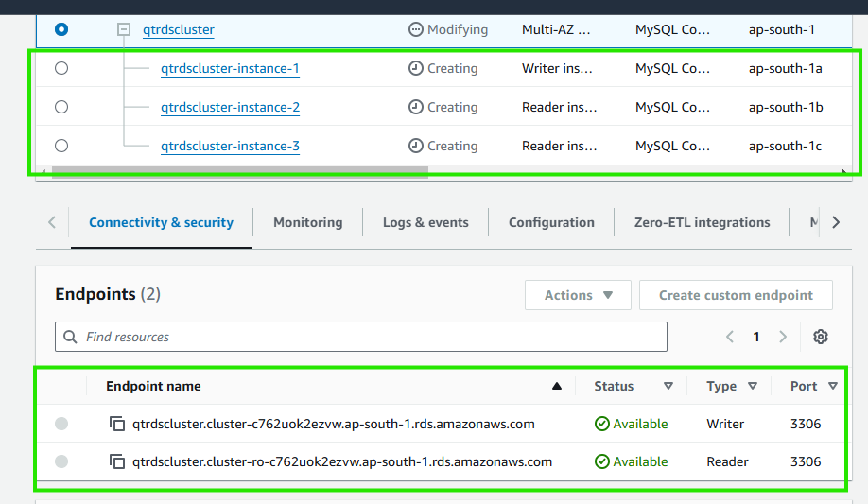Screen dimensions: 868x504
Task: Click the ap-south-1c zone cell
Action: pos(785,146)
